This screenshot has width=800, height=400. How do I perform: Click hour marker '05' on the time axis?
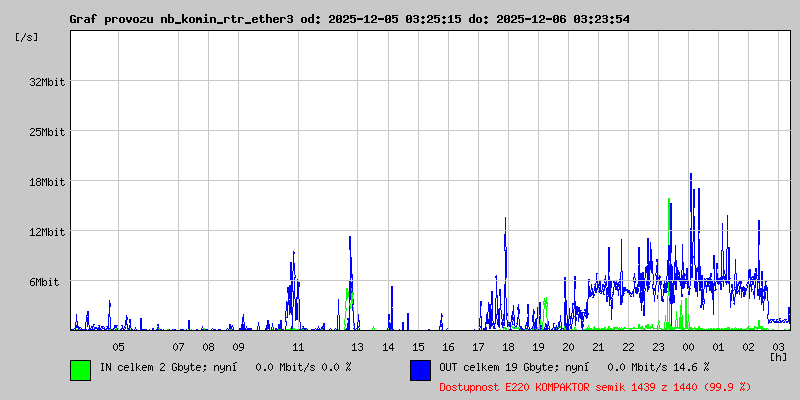click(118, 346)
